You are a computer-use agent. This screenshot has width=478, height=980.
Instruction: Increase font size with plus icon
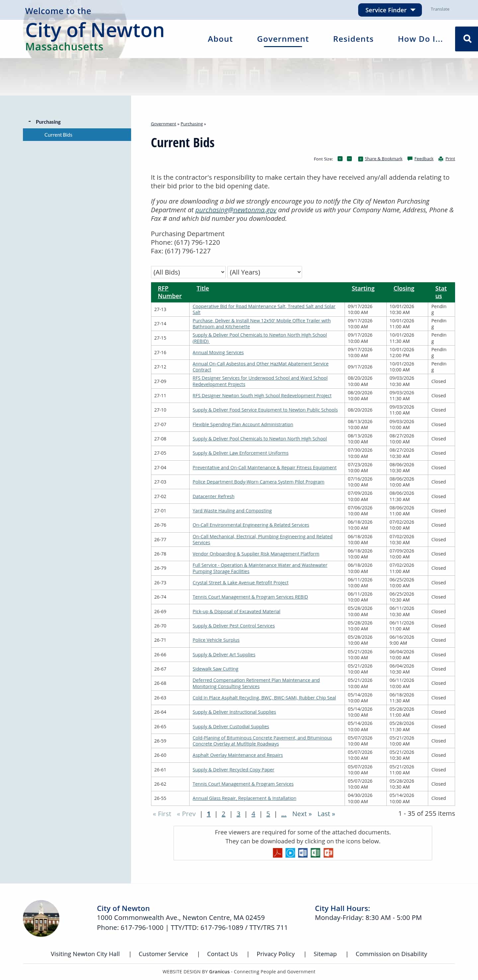[x=340, y=159]
